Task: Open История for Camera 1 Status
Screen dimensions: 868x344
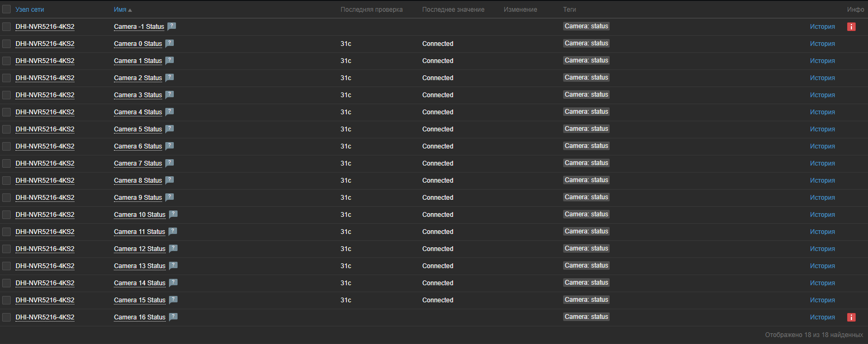Action: [x=822, y=61]
